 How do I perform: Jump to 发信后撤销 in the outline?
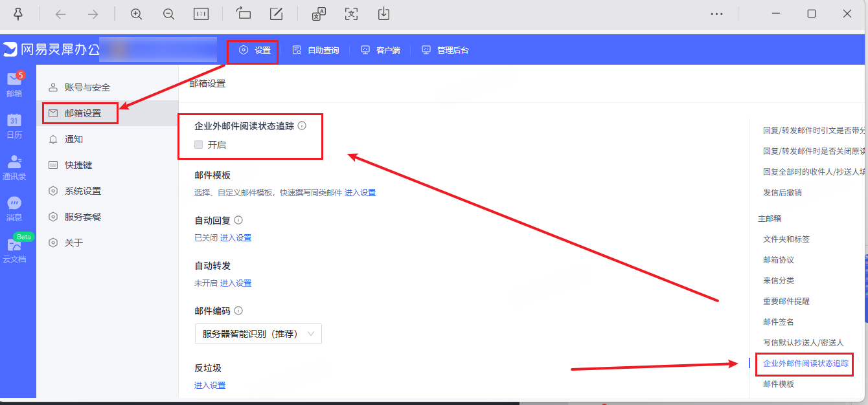point(782,193)
